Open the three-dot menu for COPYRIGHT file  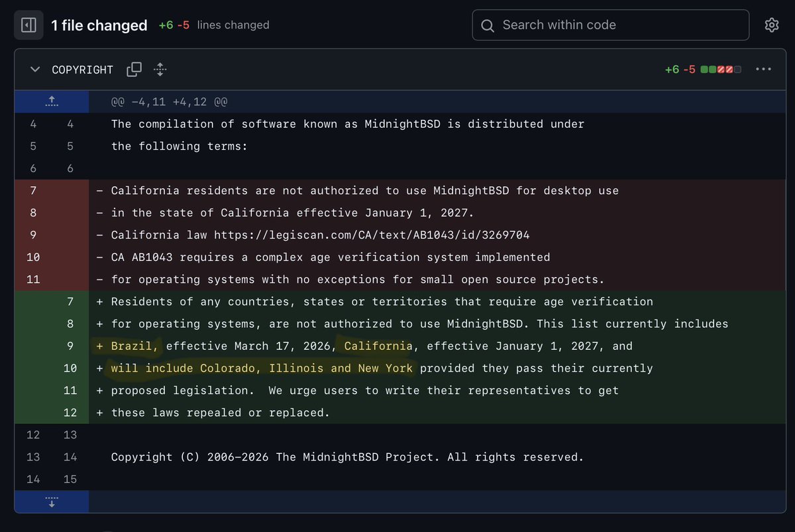(763, 69)
